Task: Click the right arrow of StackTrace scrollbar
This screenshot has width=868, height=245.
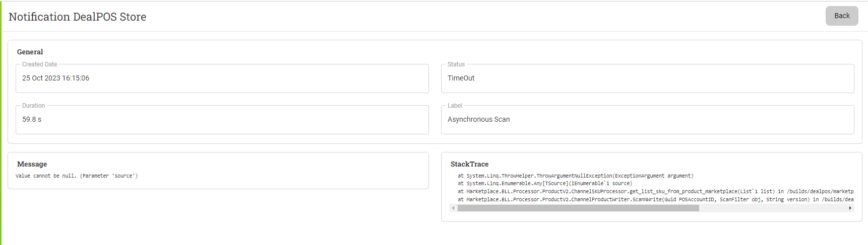Action: coord(850,208)
